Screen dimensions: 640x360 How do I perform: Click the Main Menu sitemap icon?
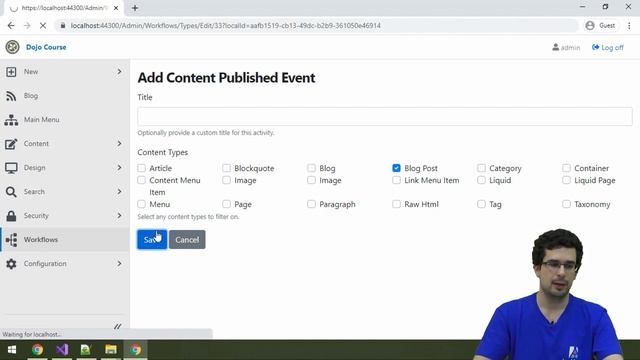(11, 120)
